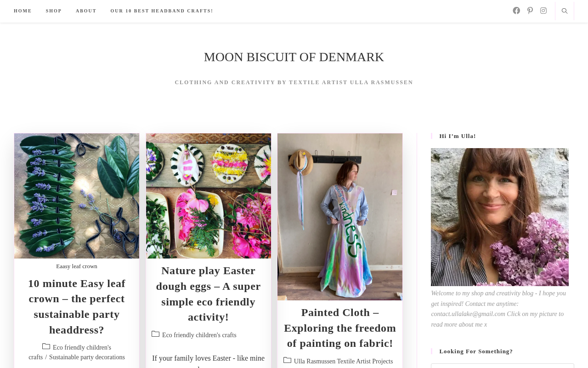This screenshot has height=368, width=588.
Task: Open Our 10 Best Headband Crafts page
Action: (x=162, y=11)
